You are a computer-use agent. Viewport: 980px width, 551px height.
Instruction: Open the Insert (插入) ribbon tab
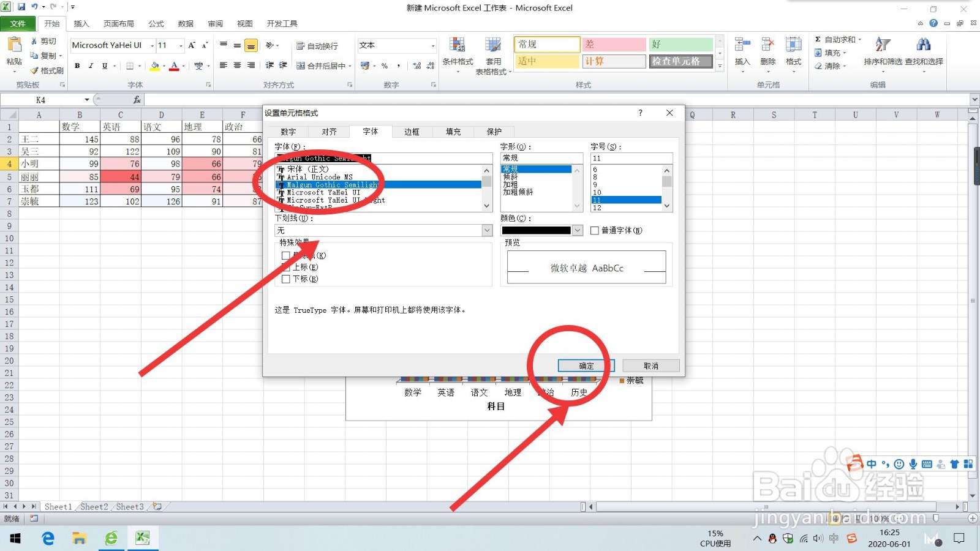[81, 23]
